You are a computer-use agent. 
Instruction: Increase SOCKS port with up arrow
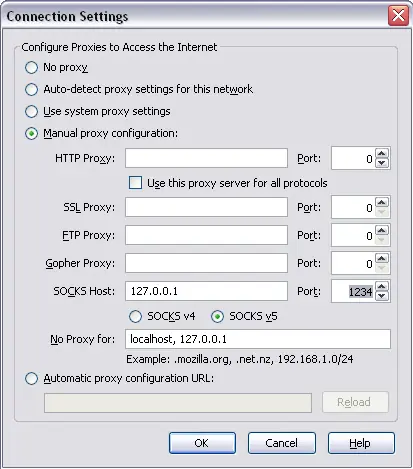click(382, 286)
